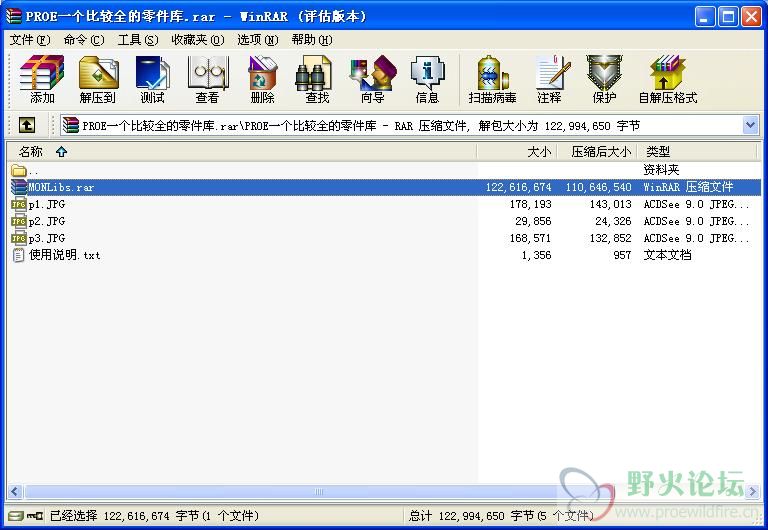This screenshot has height=530, width=768.
Task: Sort by Packed size (压缩后大小) column header
Action: pyautogui.click(x=598, y=152)
